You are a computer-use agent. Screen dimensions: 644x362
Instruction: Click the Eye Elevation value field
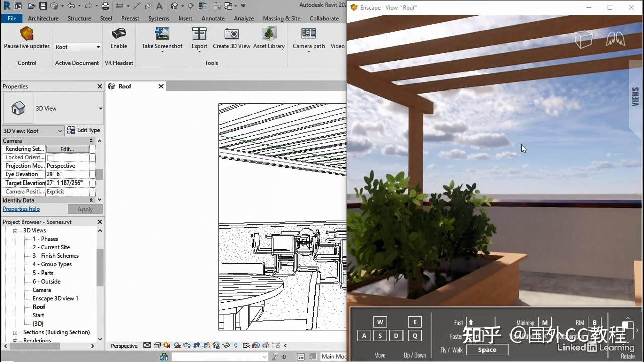[x=67, y=174]
